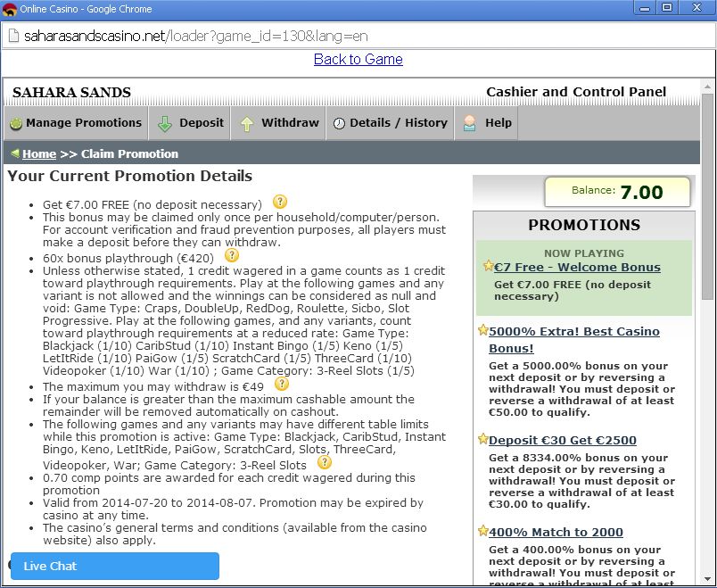Open the 5000% Extra! Best Casino Bonus link
Viewport: 717px width, 588px height.
[574, 340]
